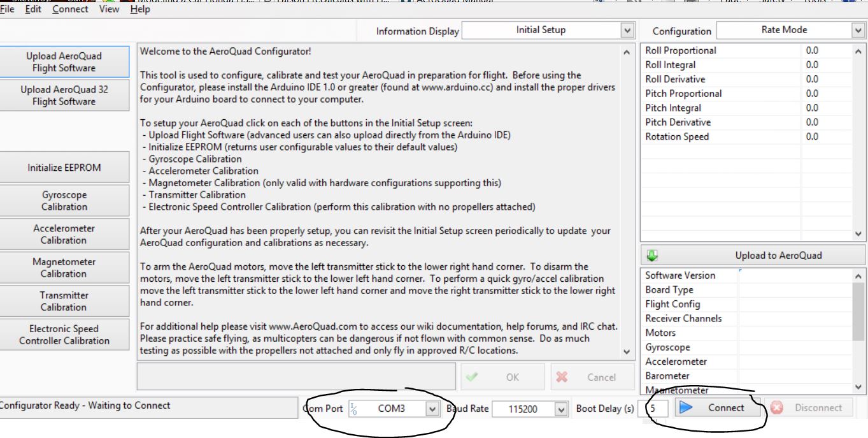
Task: Click the serial port icon in Com Port
Action: tap(354, 409)
